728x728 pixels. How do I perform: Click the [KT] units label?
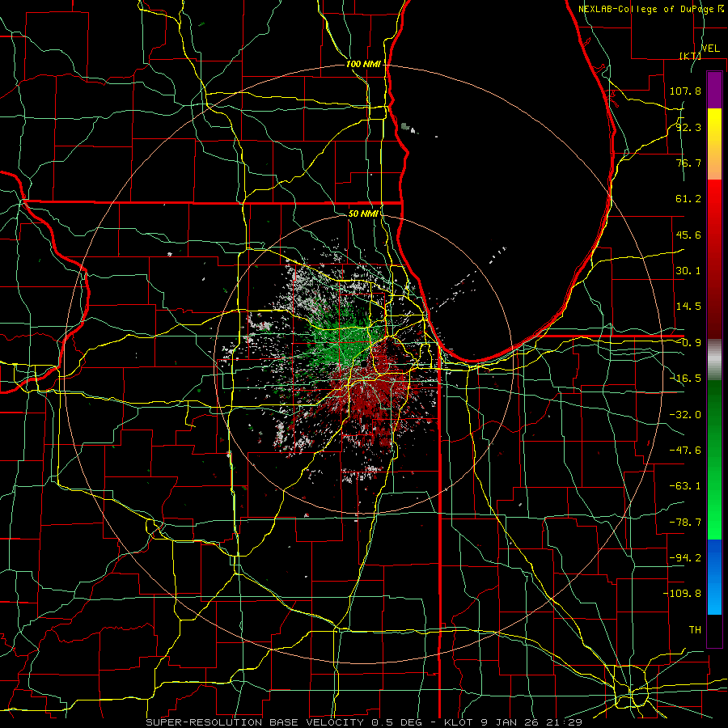coord(690,56)
